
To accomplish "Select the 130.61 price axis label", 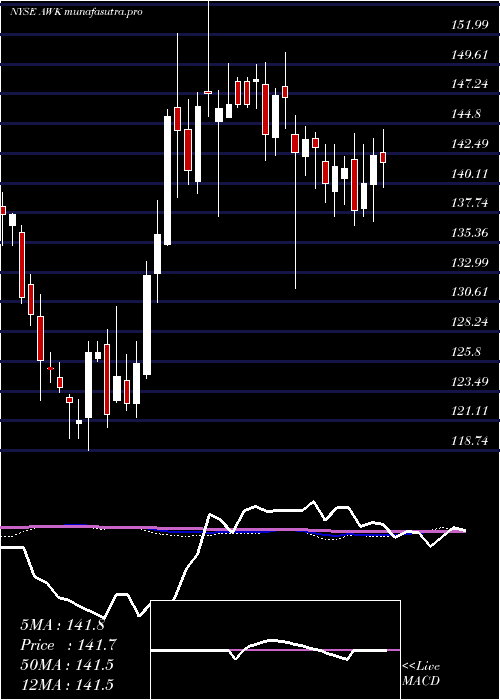I will [469, 292].
